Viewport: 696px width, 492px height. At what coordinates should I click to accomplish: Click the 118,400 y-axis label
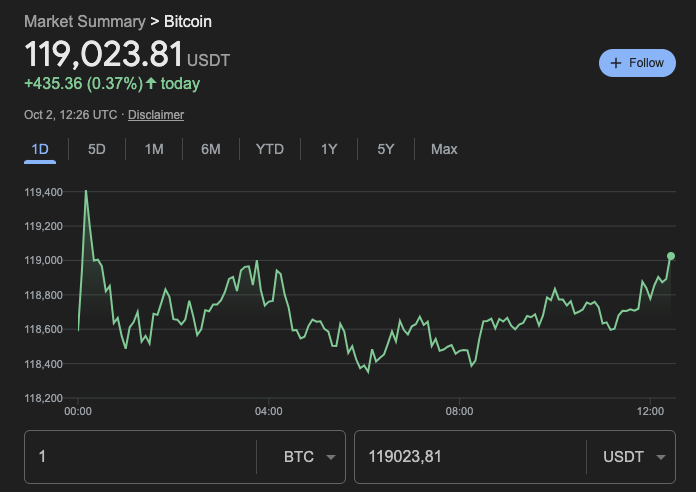pos(44,364)
